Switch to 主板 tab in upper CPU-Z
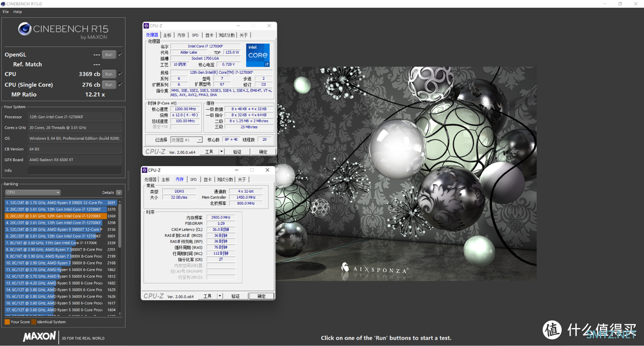The image size is (644, 346). (x=167, y=35)
